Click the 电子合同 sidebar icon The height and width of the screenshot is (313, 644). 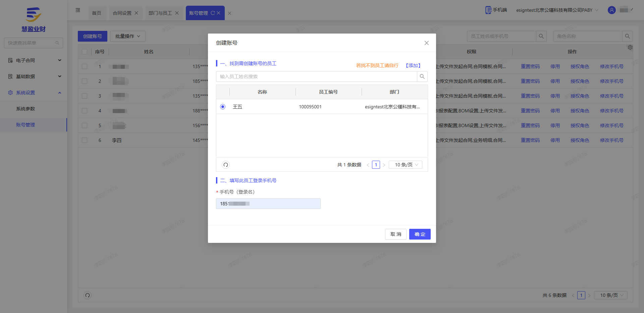pos(10,60)
